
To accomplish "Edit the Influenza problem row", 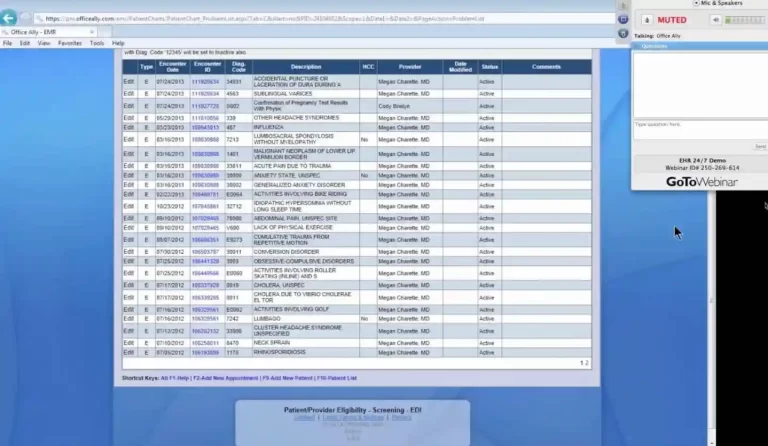I will (x=128, y=127).
